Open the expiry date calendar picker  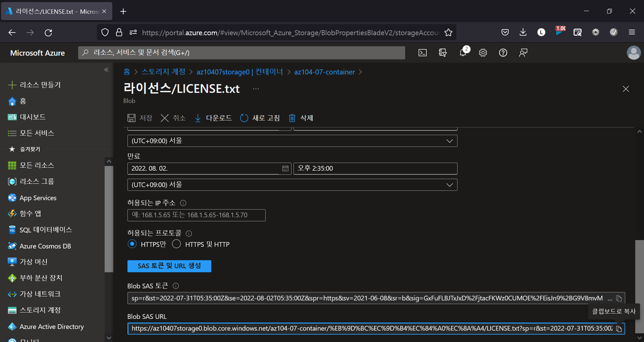(x=285, y=168)
